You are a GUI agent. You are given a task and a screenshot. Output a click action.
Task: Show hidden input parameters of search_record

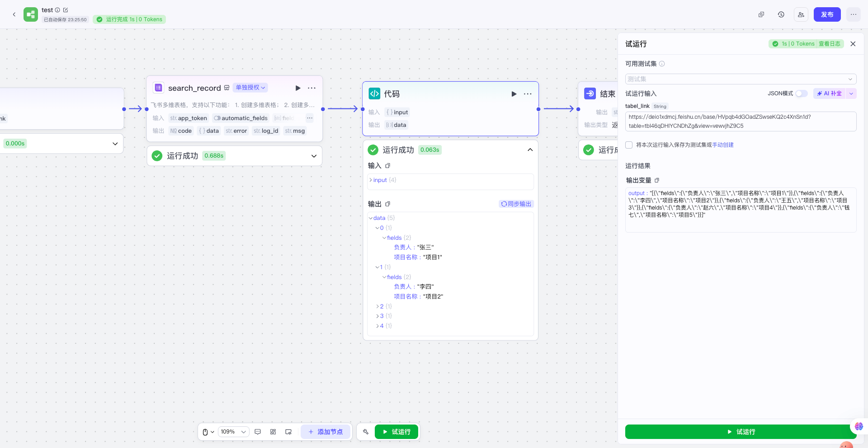[310, 118]
